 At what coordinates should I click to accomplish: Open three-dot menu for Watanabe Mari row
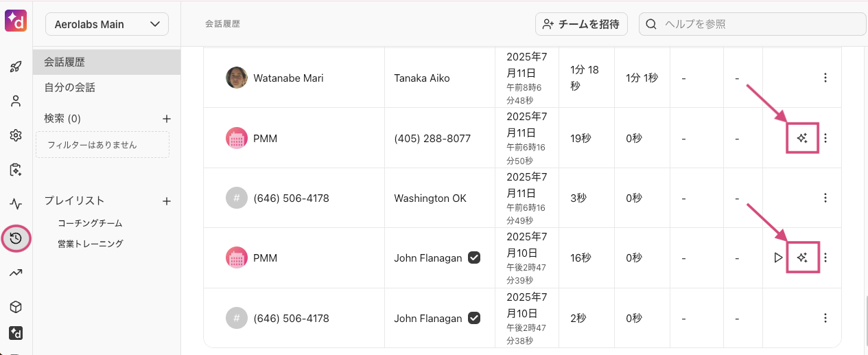(825, 78)
